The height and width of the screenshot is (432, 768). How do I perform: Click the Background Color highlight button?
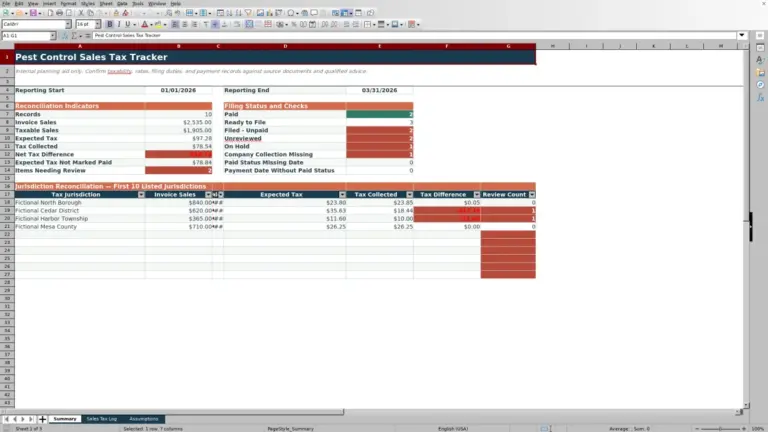pyautogui.click(x=158, y=24)
